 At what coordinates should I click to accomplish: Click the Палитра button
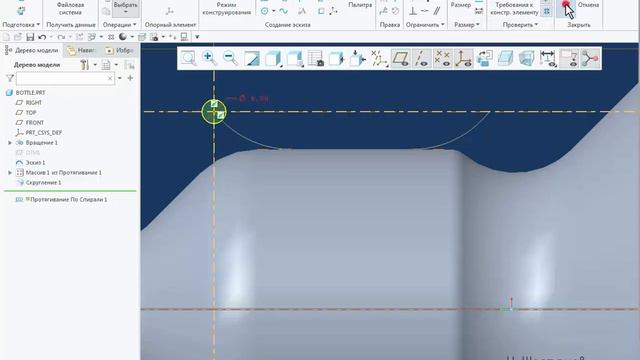[x=360, y=5]
